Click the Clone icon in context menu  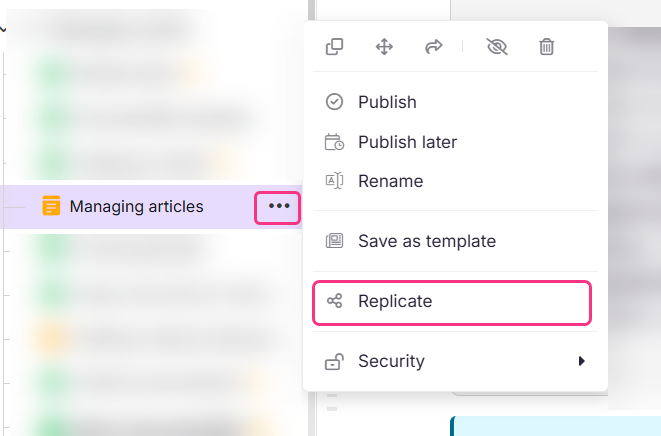(334, 46)
